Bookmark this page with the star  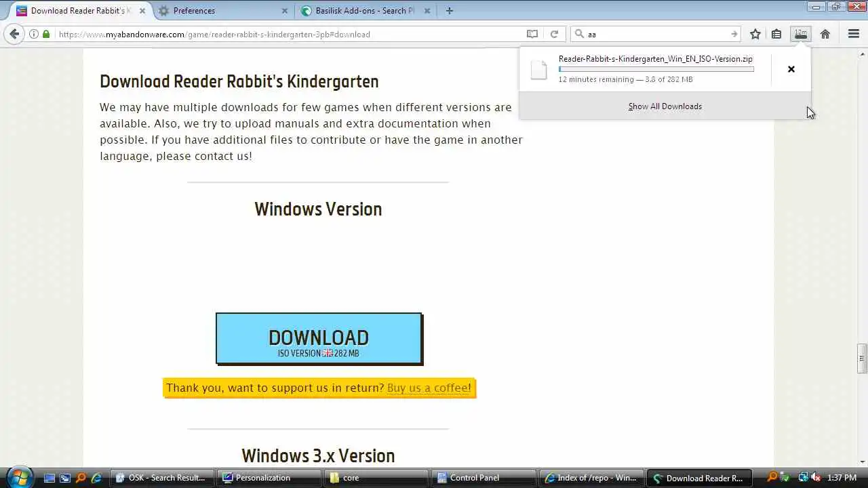click(x=755, y=34)
